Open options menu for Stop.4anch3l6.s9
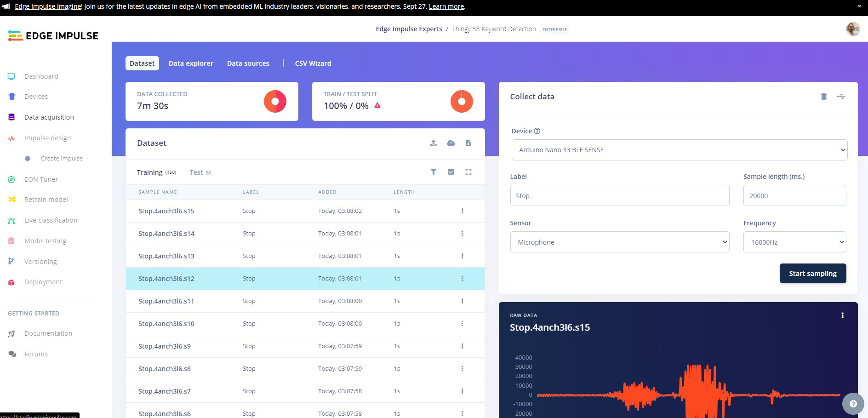 tap(462, 346)
